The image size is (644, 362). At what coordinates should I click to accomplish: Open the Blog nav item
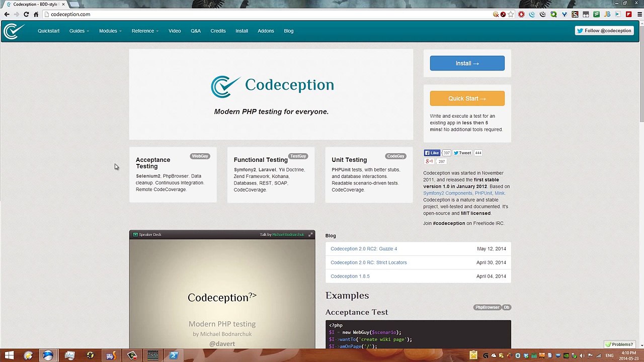[x=288, y=31]
